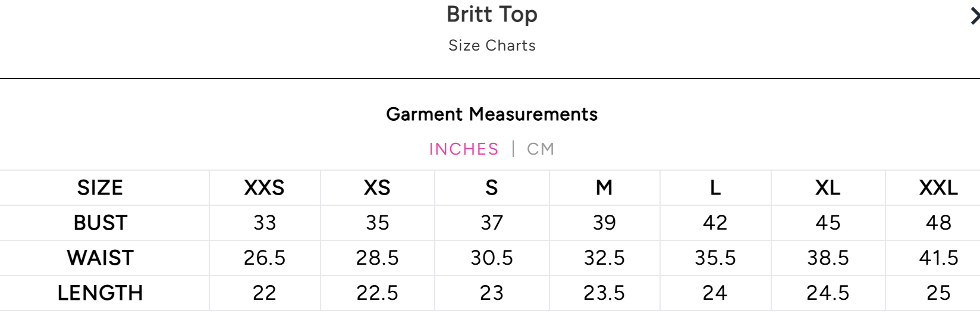This screenshot has width=980, height=326.
Task: Select the INCHES unit option
Action: pyautogui.click(x=464, y=149)
